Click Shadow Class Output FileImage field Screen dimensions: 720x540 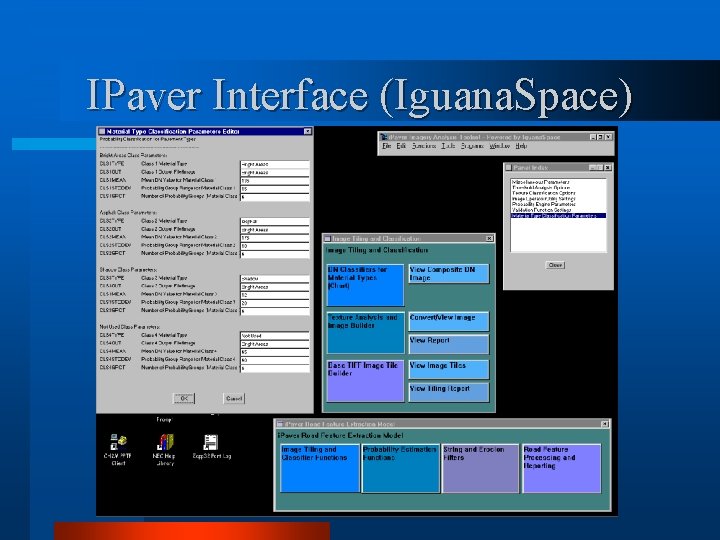275,287
